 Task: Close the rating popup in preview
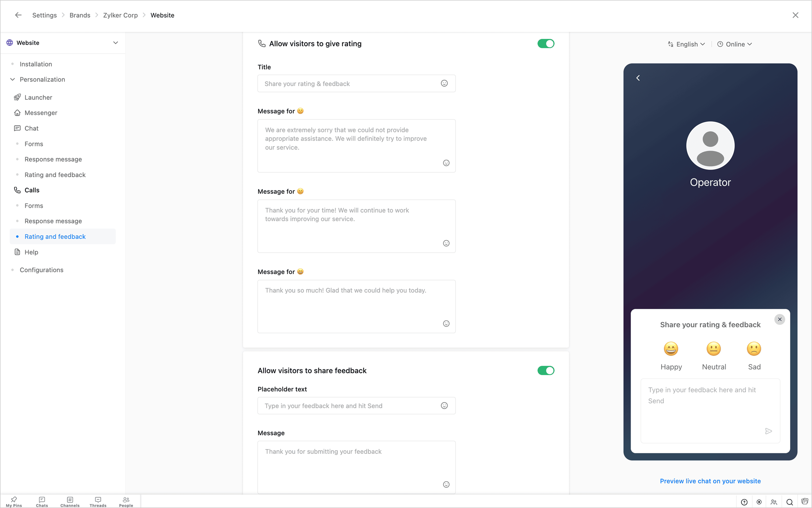click(780, 319)
